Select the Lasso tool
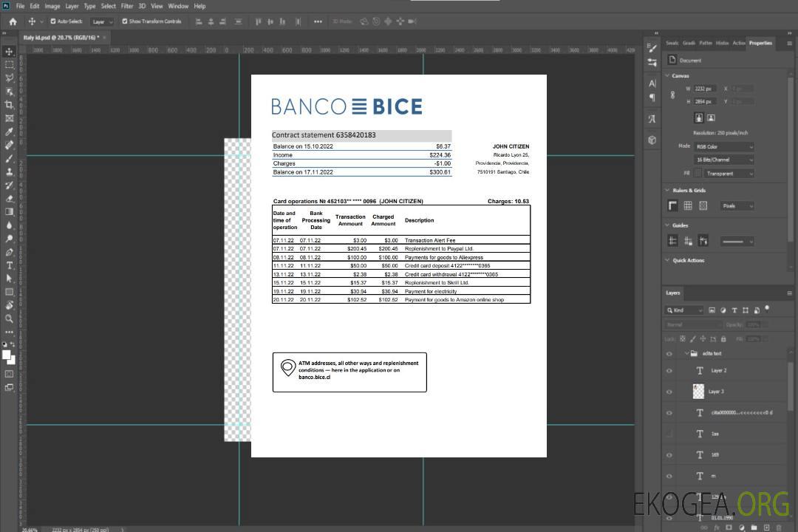 (x=9, y=78)
